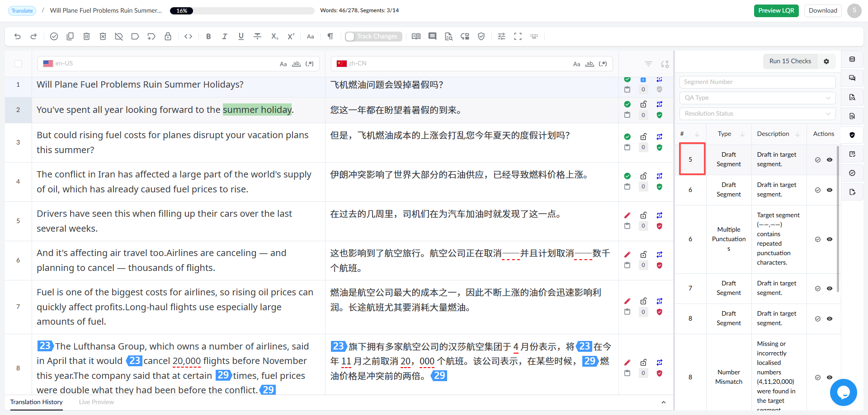The height and width of the screenshot is (415, 868).
Task: Check the select-all segments checkbox
Action: click(18, 64)
